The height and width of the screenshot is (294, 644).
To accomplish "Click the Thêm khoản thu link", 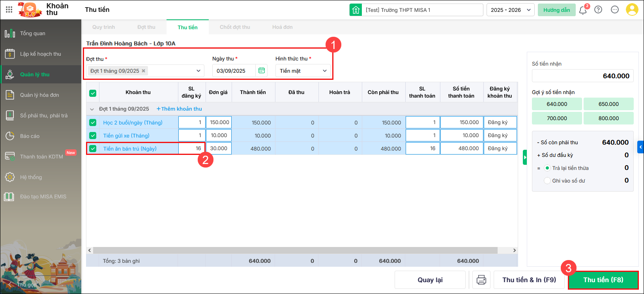I will point(179,109).
